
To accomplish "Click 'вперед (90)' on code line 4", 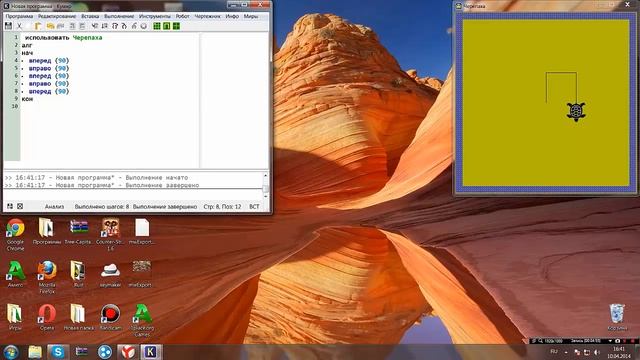I will click(49, 60).
